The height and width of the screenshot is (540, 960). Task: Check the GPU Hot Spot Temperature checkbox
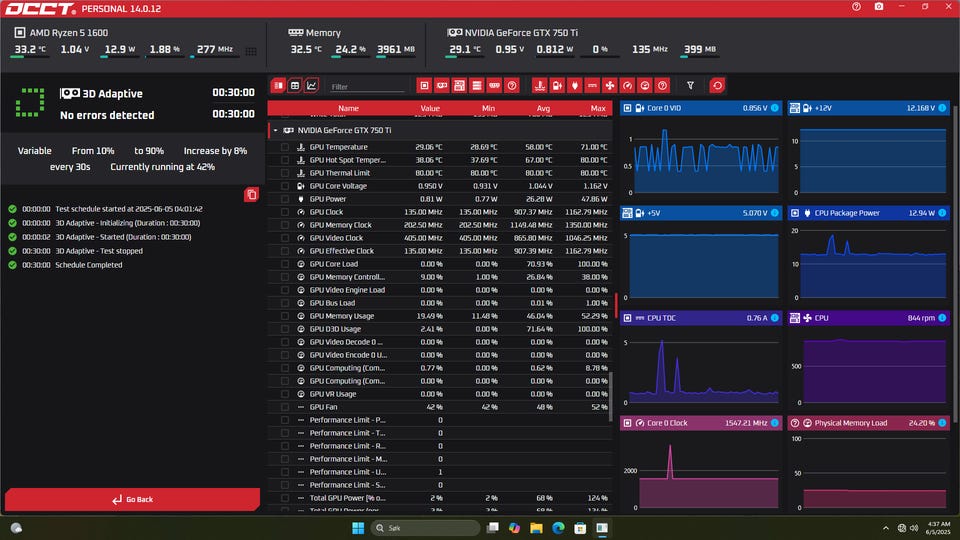(x=285, y=160)
